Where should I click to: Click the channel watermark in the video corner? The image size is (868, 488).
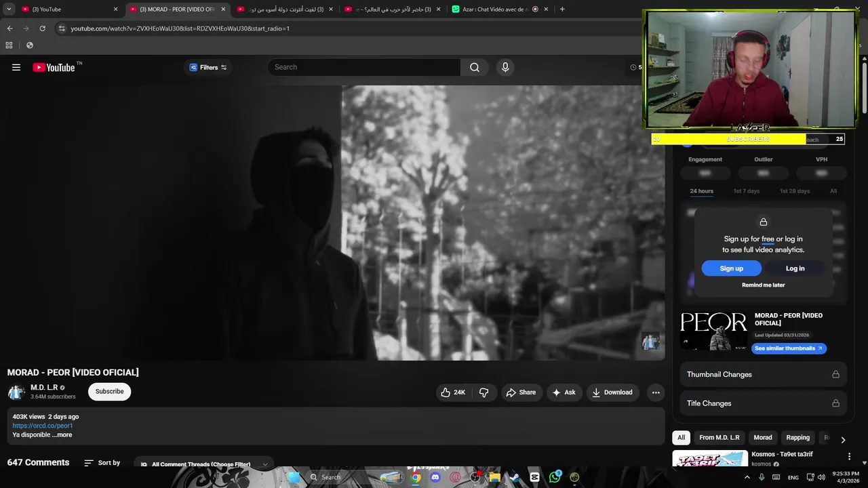tap(650, 342)
